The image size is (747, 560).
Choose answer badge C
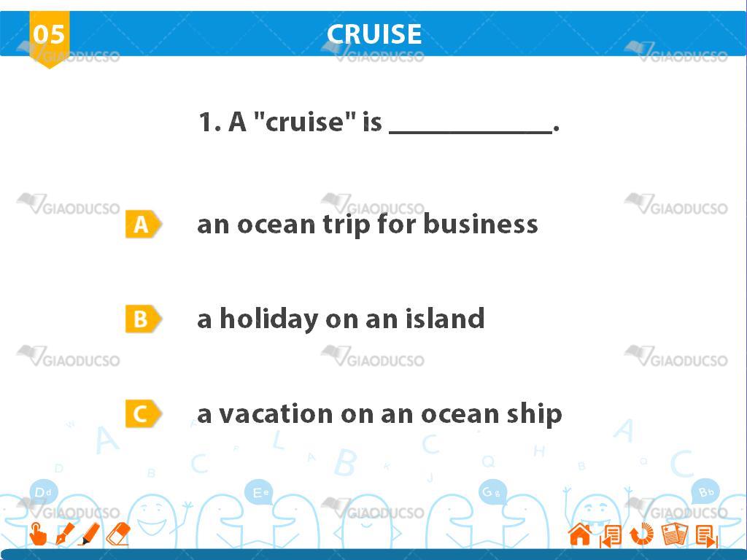[x=144, y=413]
